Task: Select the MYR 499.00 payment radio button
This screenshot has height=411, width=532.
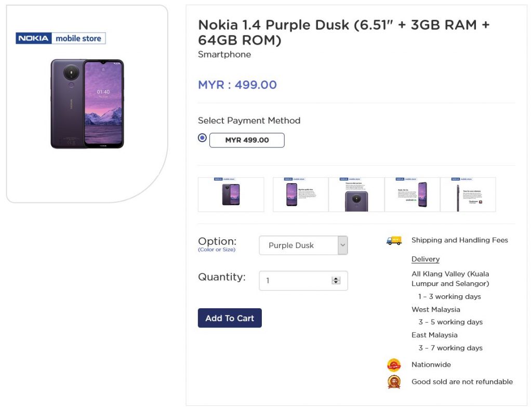Action: pos(202,138)
